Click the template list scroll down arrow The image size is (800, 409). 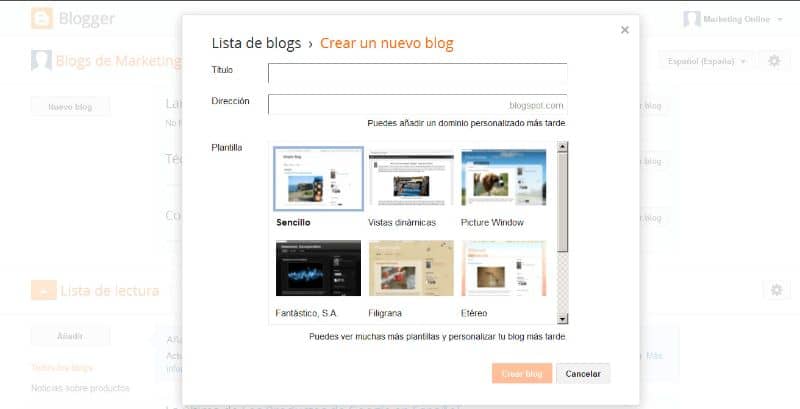click(x=562, y=319)
